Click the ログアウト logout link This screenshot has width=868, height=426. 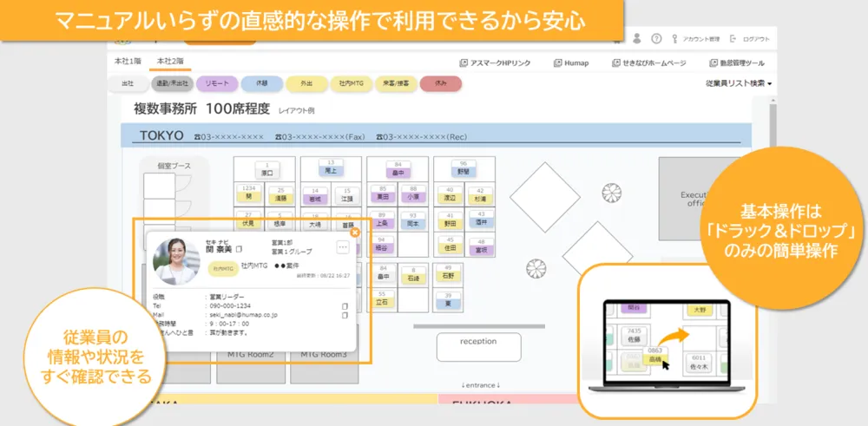[x=750, y=39]
